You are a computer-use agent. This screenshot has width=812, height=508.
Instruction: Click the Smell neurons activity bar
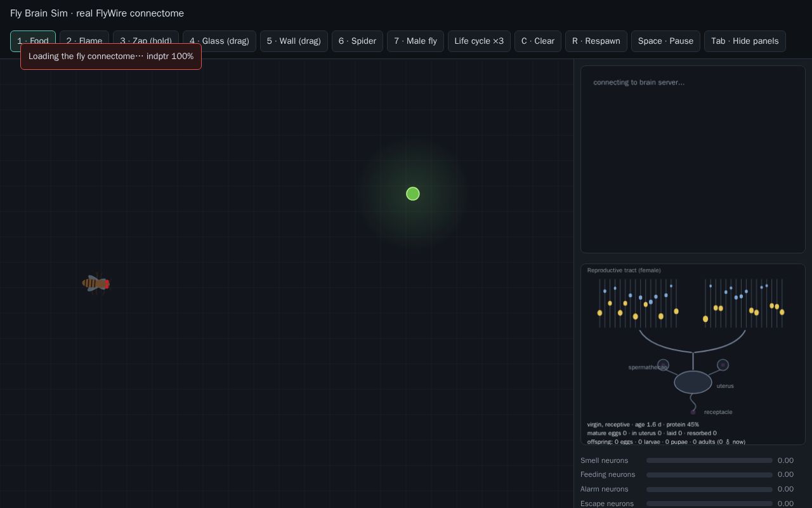pyautogui.click(x=709, y=460)
